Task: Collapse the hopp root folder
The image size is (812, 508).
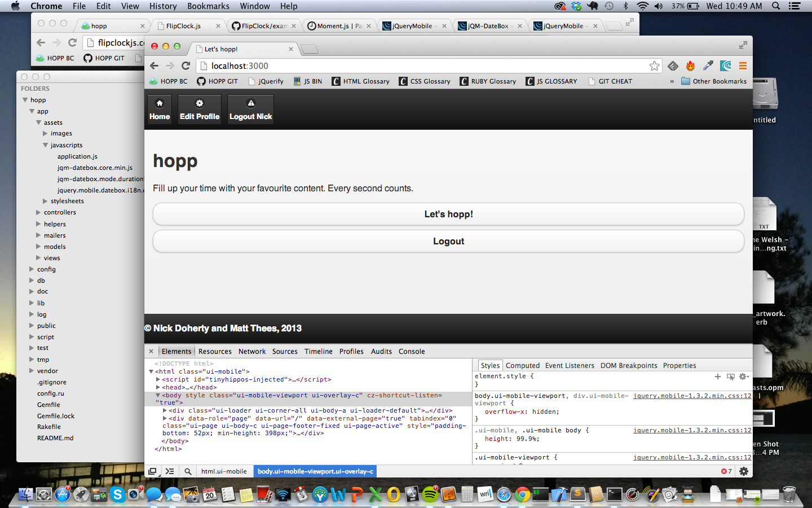Action: (x=25, y=100)
